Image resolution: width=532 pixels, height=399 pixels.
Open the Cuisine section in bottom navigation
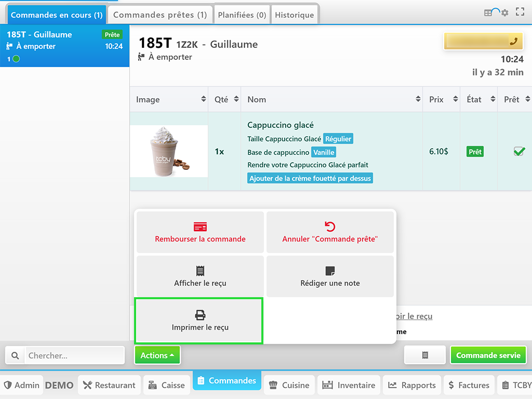tap(289, 385)
